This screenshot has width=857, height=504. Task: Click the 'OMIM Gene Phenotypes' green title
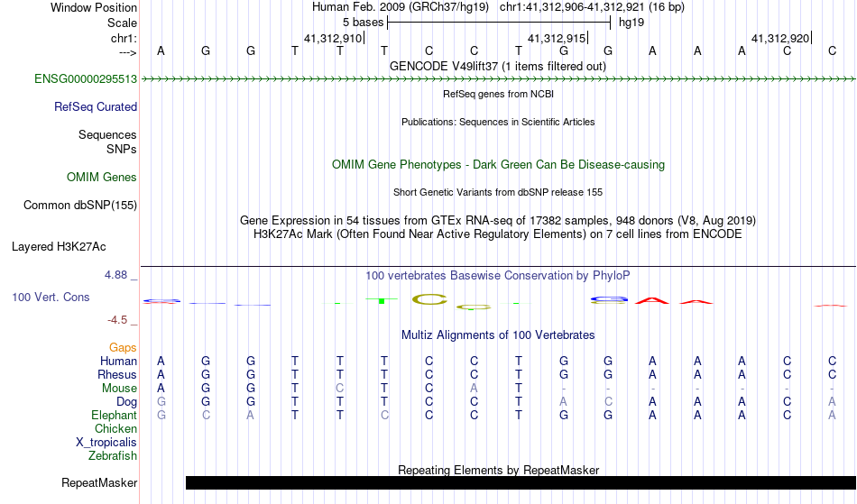pos(498,165)
